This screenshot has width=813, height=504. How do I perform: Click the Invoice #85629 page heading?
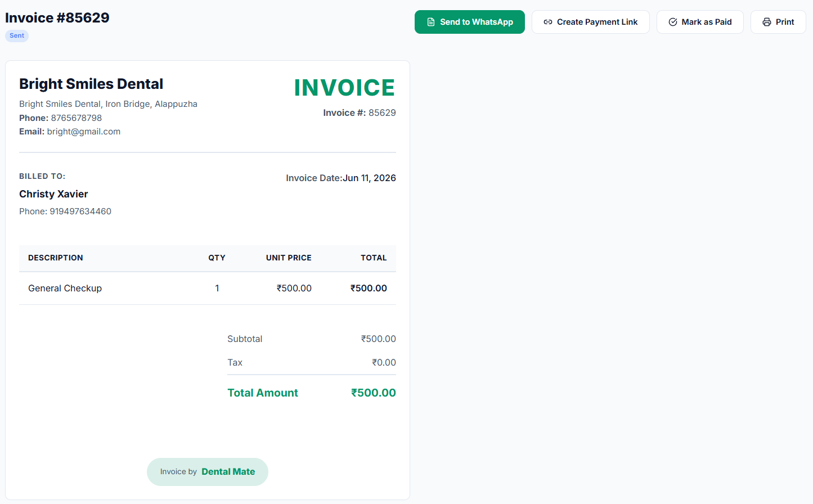coord(57,17)
